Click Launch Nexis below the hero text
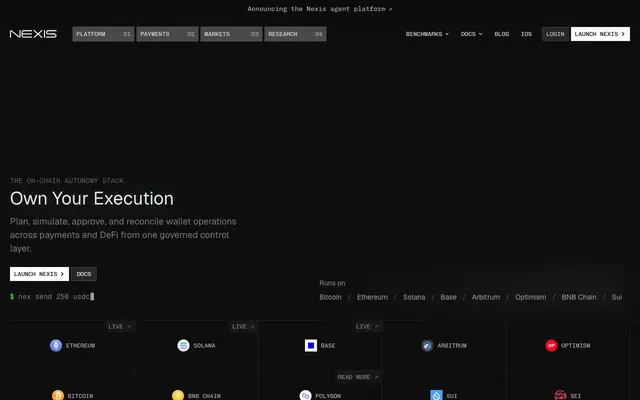 click(39, 274)
